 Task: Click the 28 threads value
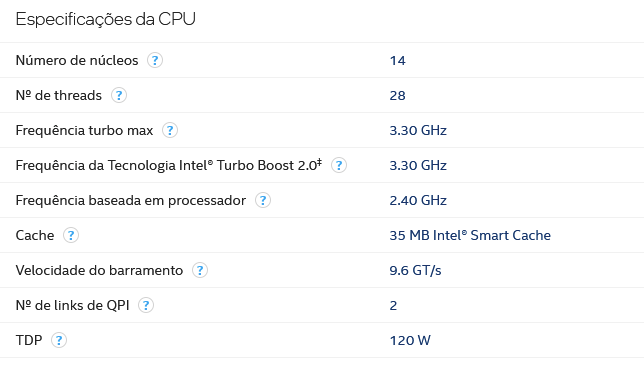pos(397,96)
